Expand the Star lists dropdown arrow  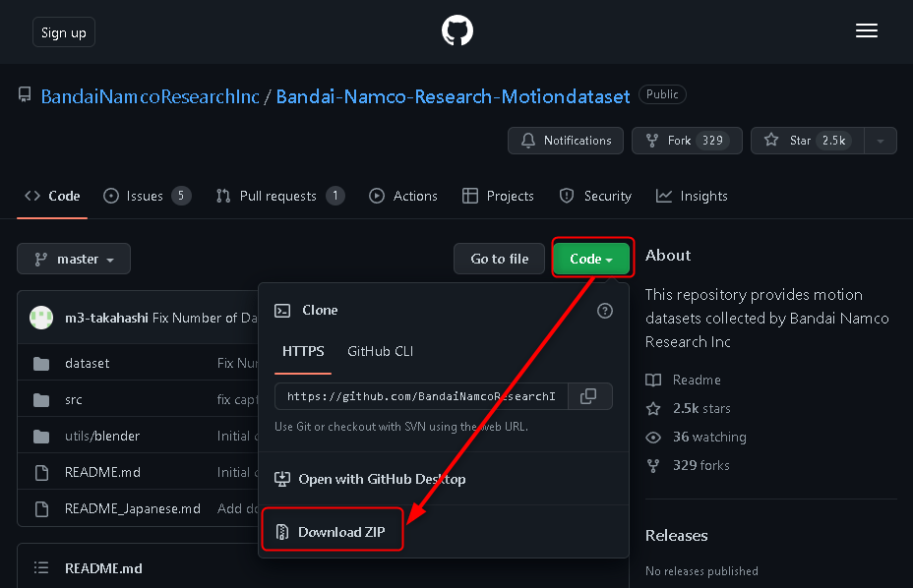coord(881,141)
